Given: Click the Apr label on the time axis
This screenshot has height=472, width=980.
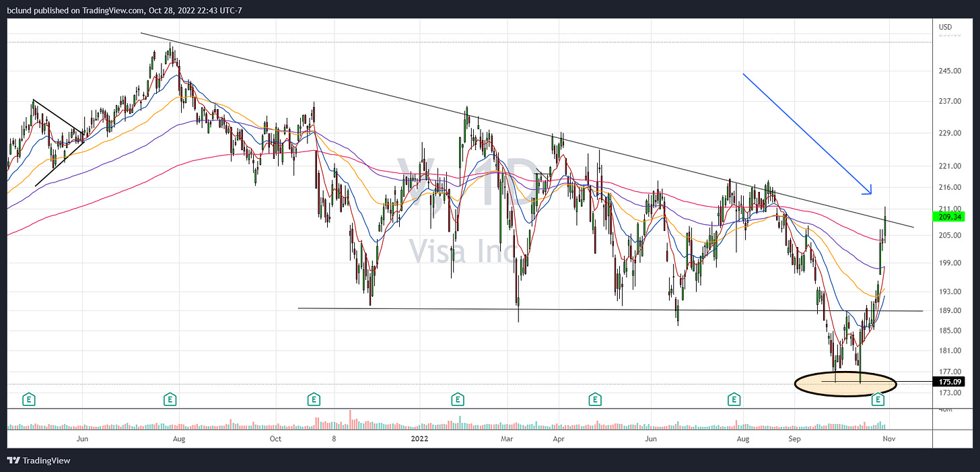Looking at the screenshot, I should point(558,439).
